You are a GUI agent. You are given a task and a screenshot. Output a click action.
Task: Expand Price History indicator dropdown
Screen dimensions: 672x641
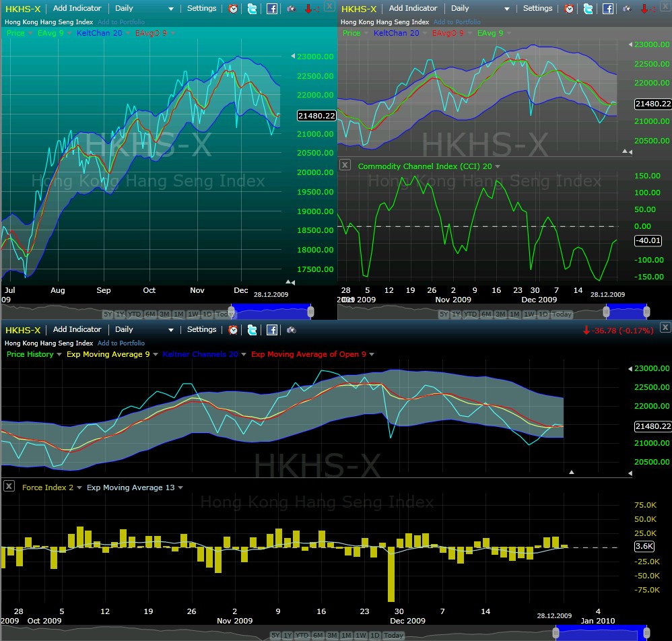(59, 354)
